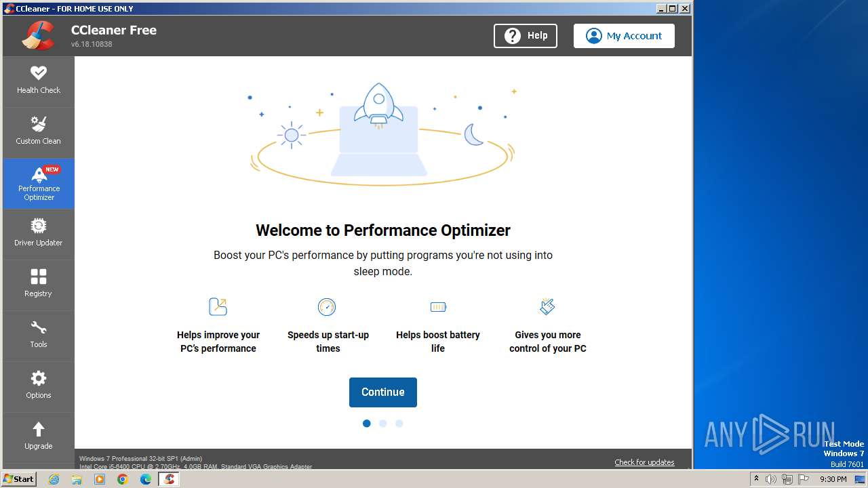Screen dimensions: 868x488
Task: Click the control of your PC icon
Action: point(547,306)
